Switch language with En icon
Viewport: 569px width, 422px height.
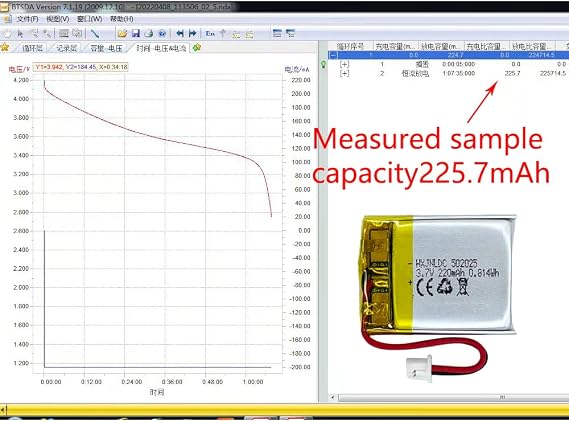coord(210,33)
